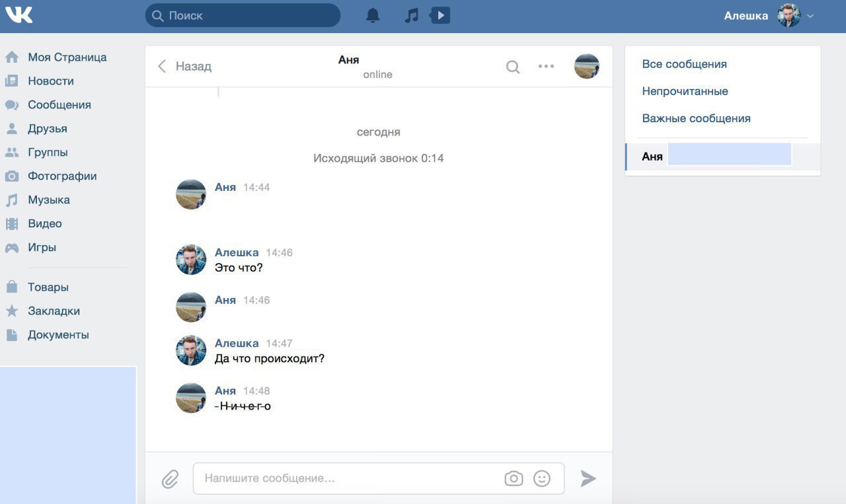Select the message Да что происходит?
The width and height of the screenshot is (846, 504).
point(270,359)
